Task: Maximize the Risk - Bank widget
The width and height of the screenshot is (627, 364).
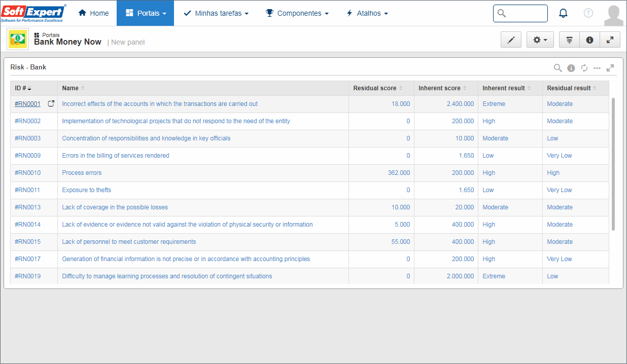Action: tap(610, 68)
